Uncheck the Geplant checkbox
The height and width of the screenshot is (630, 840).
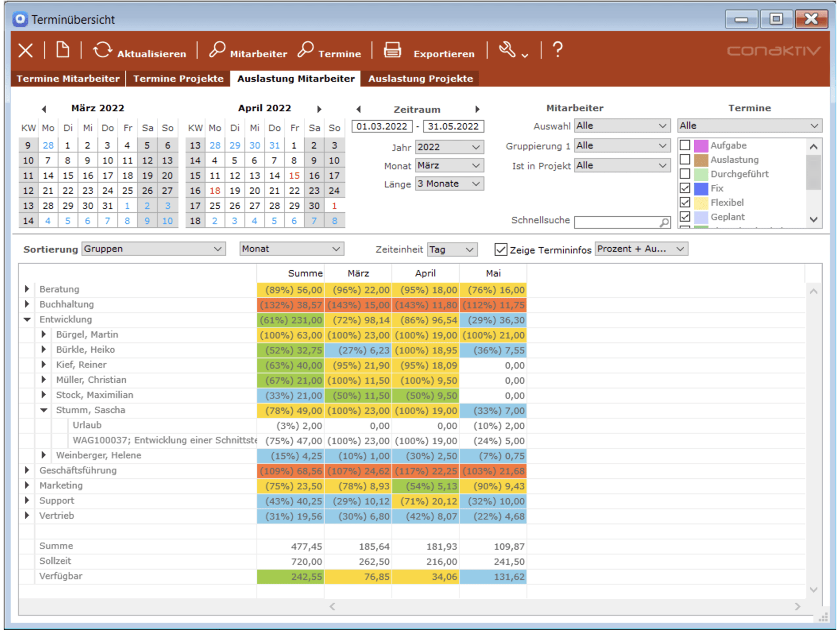[685, 216]
